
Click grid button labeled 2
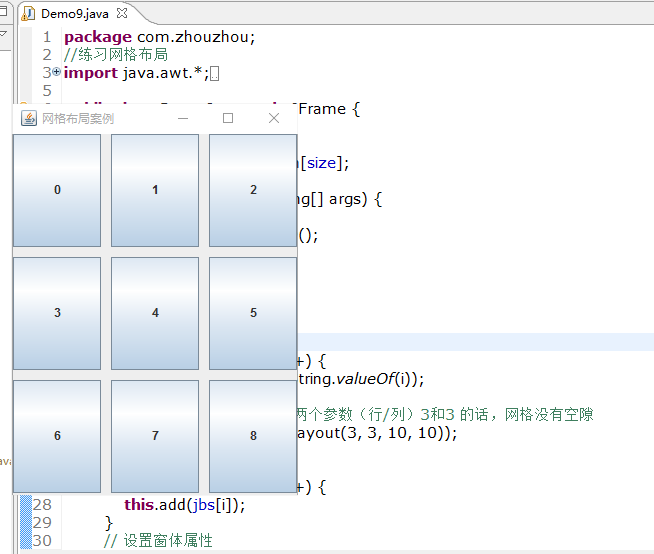click(253, 190)
